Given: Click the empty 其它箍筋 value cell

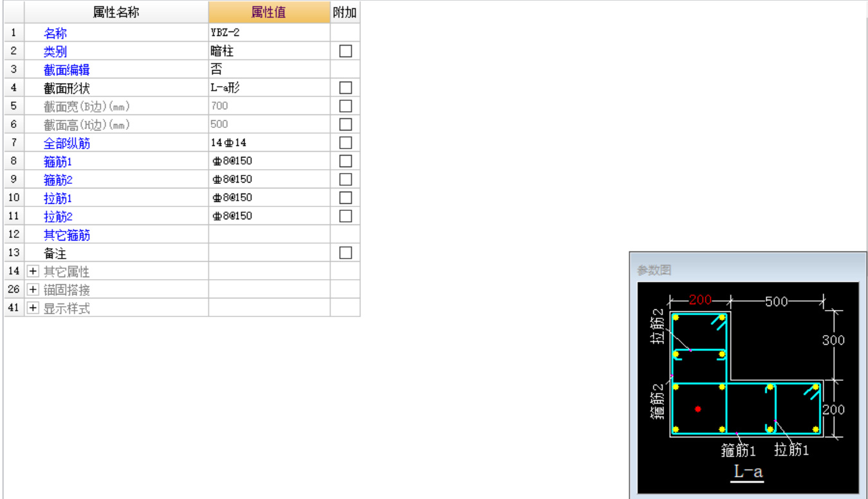Looking at the screenshot, I should coord(270,234).
